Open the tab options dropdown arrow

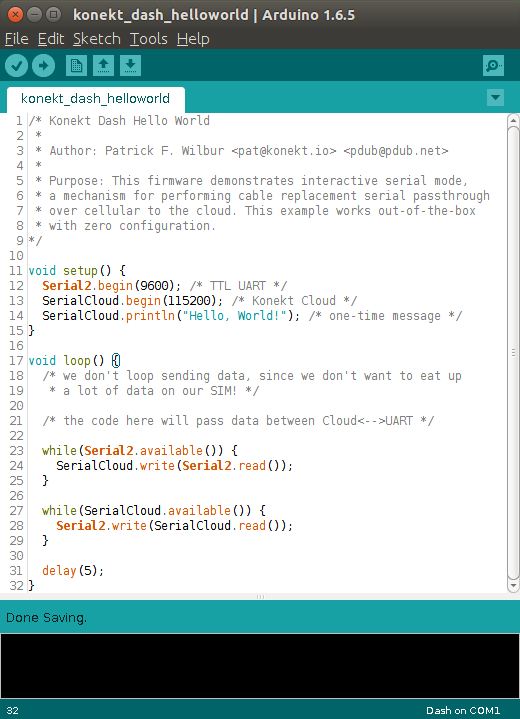[495, 97]
